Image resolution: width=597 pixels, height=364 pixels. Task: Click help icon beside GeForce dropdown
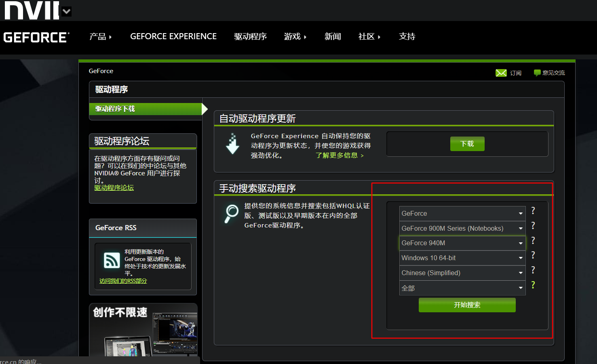pyautogui.click(x=533, y=210)
